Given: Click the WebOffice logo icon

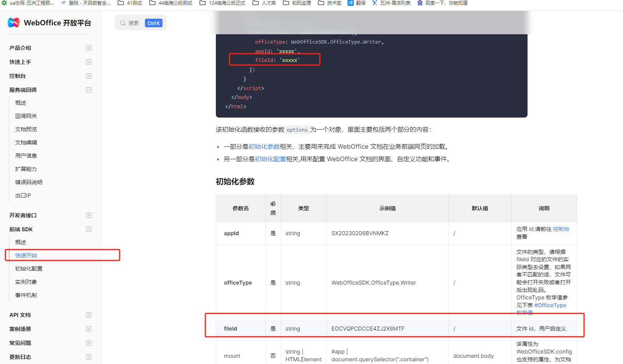Looking at the screenshot, I should (14, 23).
